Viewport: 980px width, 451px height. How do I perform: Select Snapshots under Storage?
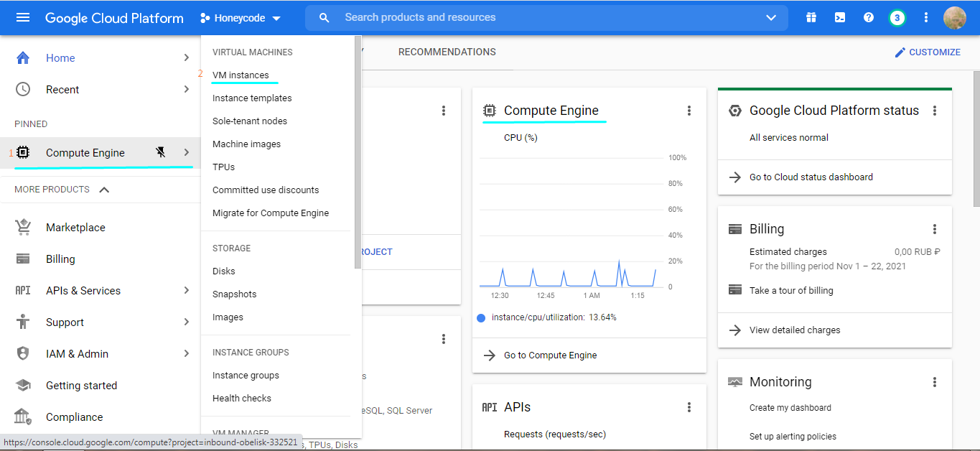coord(234,294)
